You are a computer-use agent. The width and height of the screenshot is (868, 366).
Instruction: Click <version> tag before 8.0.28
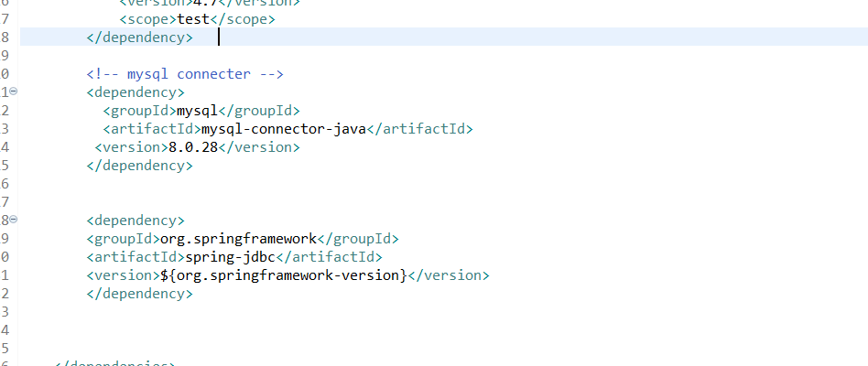point(132,147)
